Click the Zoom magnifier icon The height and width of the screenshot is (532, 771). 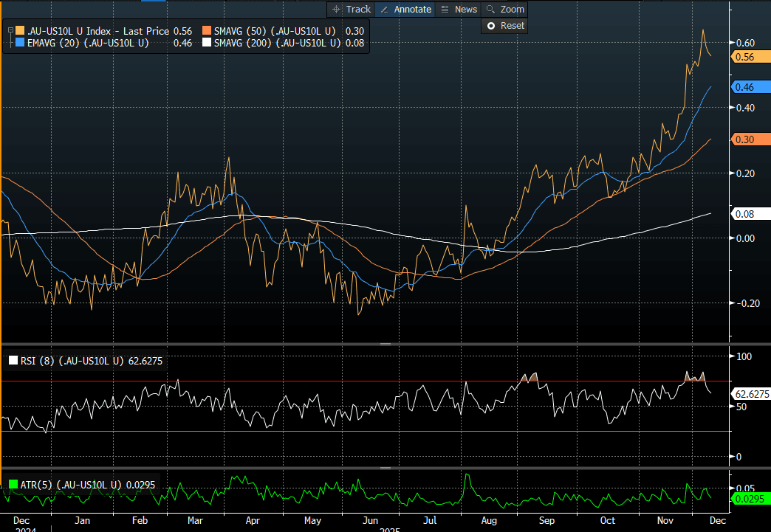[x=490, y=10]
